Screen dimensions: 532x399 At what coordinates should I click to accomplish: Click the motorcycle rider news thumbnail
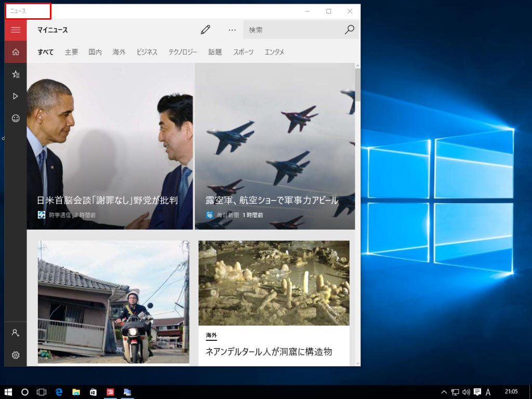click(113, 302)
